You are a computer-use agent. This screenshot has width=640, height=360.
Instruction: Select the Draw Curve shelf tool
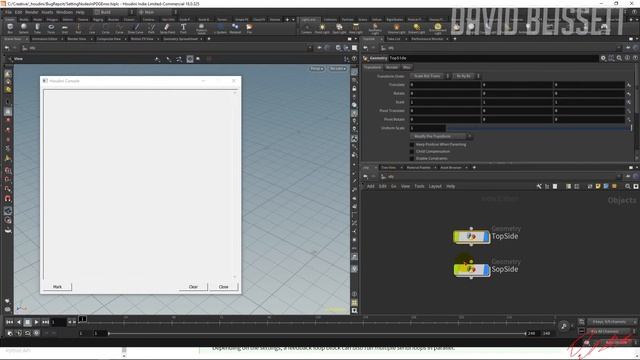coord(136,28)
